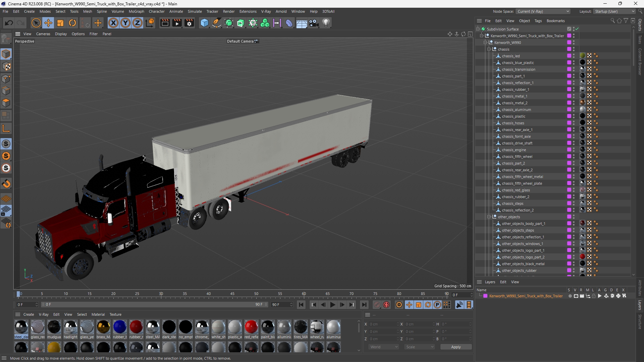Toggle X axis lock
Screen dimensions: 644x362
pyautogui.click(x=113, y=23)
